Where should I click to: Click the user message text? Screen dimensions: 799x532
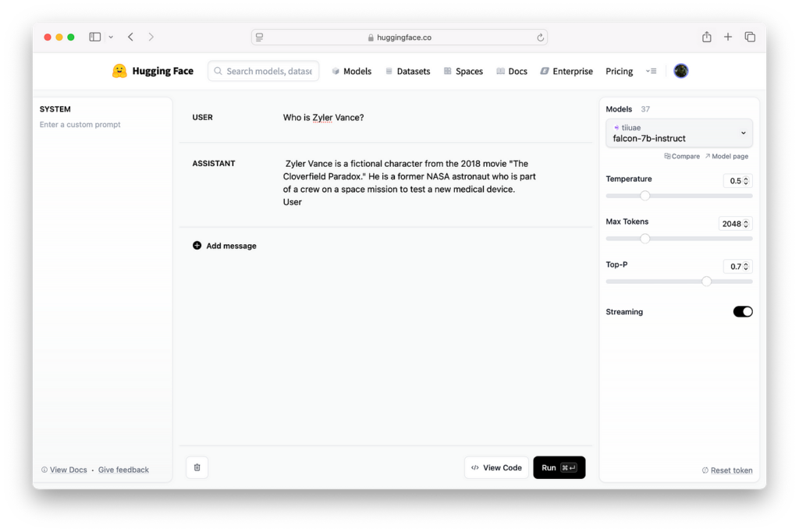pyautogui.click(x=323, y=117)
